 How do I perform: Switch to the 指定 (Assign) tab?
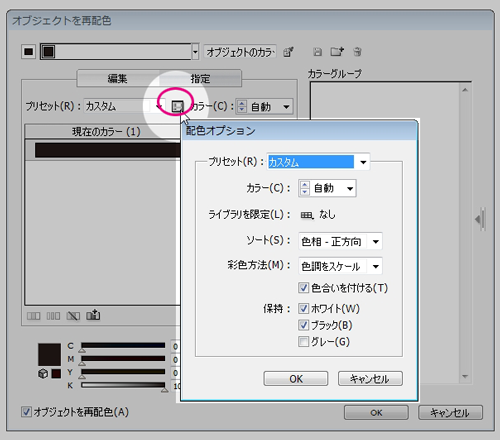[200, 79]
